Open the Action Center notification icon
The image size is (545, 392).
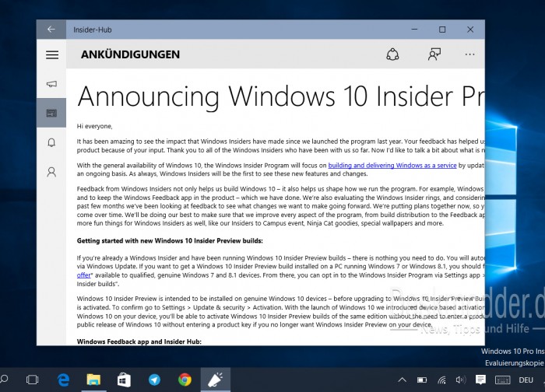click(x=480, y=380)
